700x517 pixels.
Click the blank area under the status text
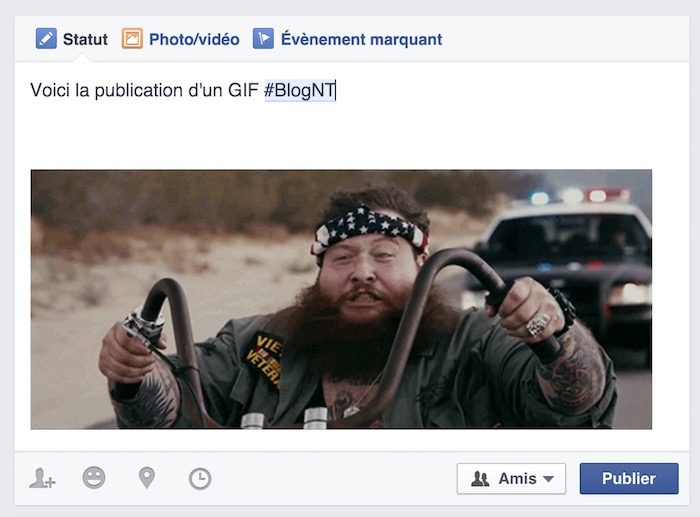341,136
